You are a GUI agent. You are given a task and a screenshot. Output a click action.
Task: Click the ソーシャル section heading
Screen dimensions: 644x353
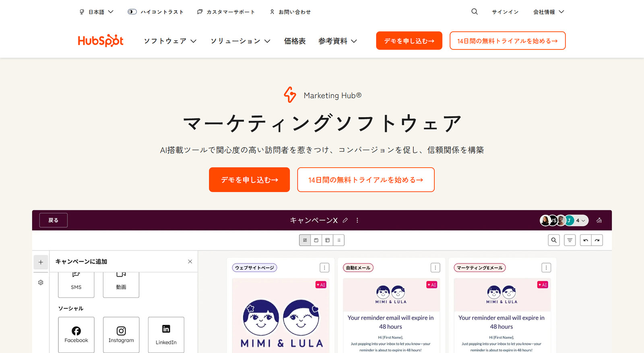(x=71, y=308)
